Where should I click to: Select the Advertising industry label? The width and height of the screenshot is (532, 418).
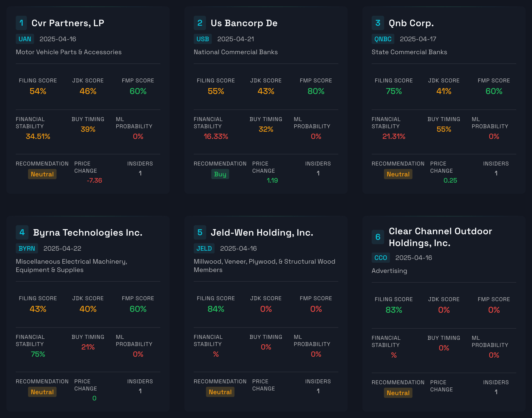(389, 271)
